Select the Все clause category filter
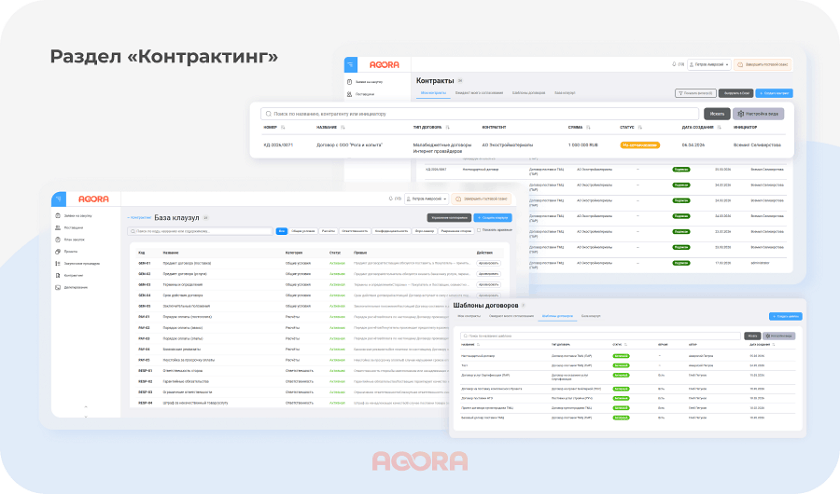Image resolution: width=840 pixels, height=494 pixels. (281, 231)
